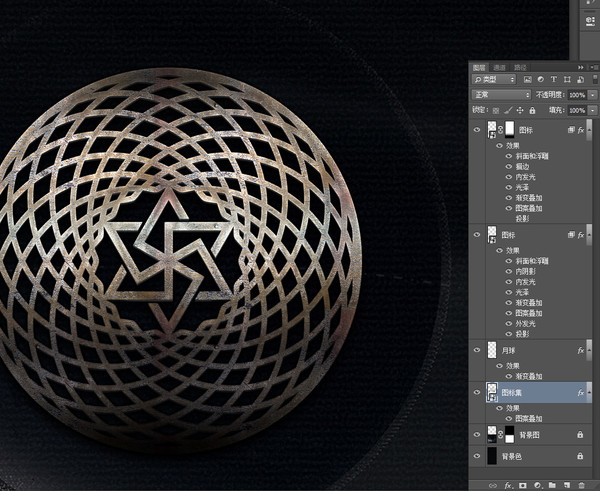Click 投影 effect under top 图标 layer
The width and height of the screenshot is (600, 491).
tap(522, 219)
